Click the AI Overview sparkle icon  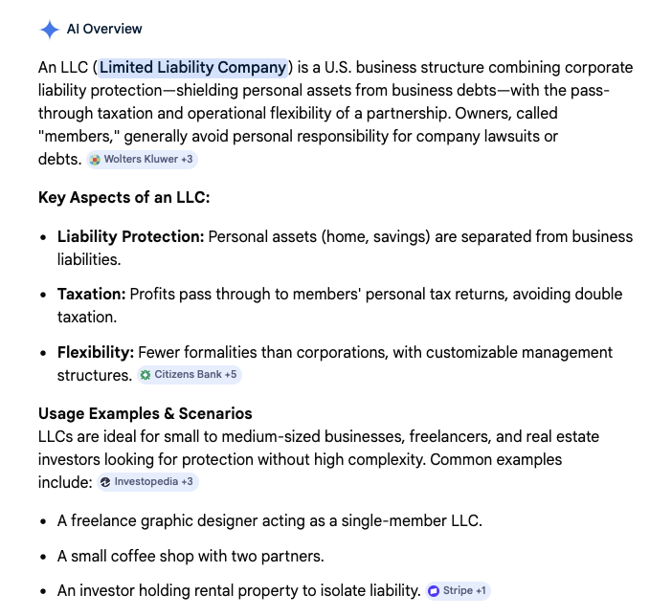pyautogui.click(x=50, y=30)
